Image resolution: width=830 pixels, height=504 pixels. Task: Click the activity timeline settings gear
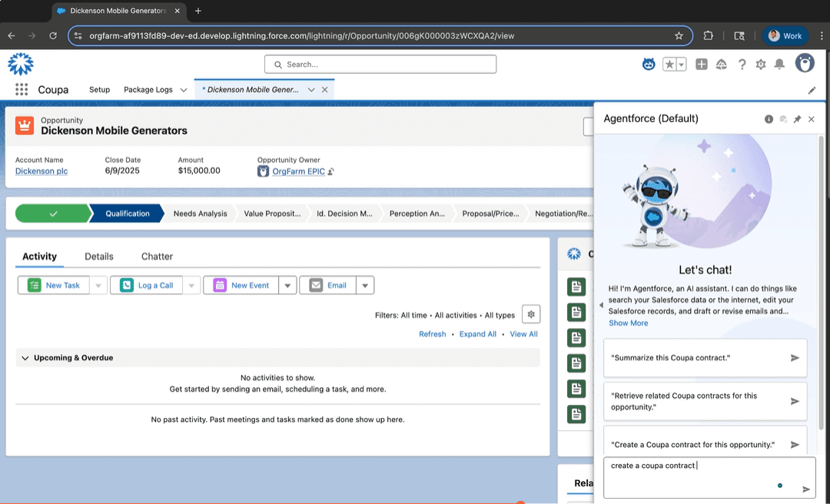531,314
